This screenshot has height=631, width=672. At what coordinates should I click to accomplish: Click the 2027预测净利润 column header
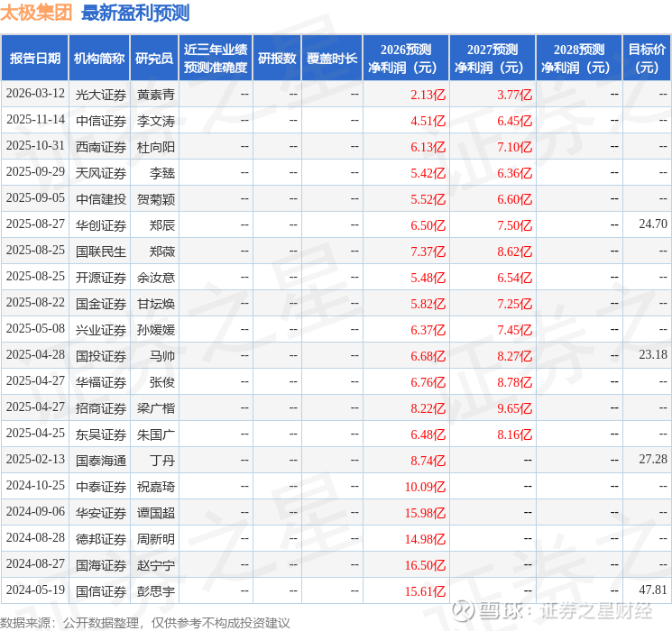click(x=492, y=59)
